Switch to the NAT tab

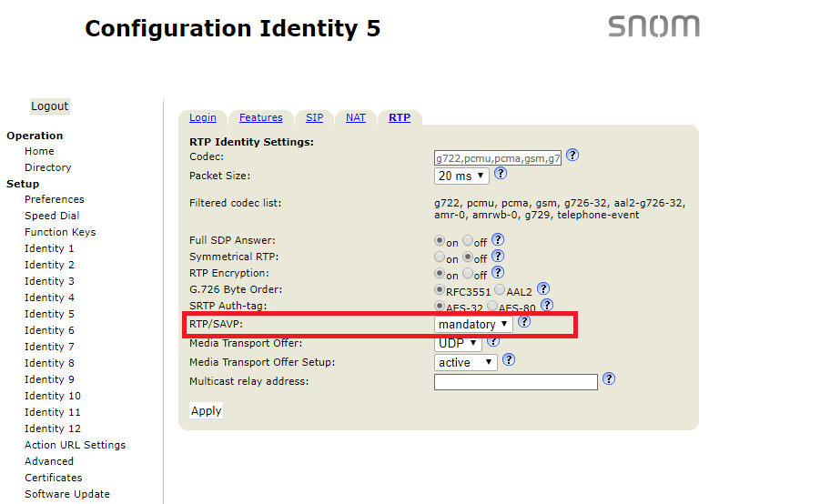coord(355,117)
